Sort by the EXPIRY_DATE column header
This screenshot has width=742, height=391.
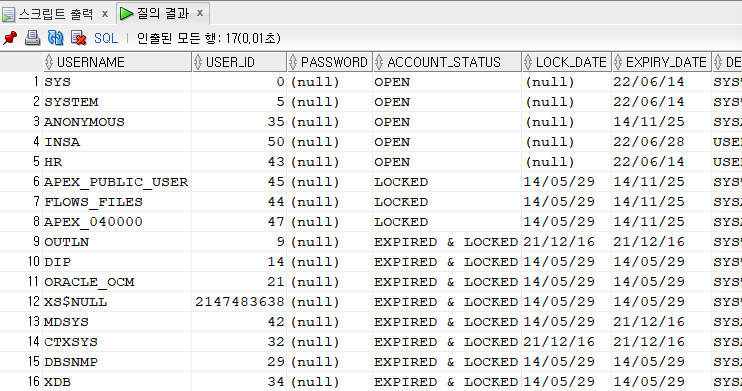pos(662,62)
